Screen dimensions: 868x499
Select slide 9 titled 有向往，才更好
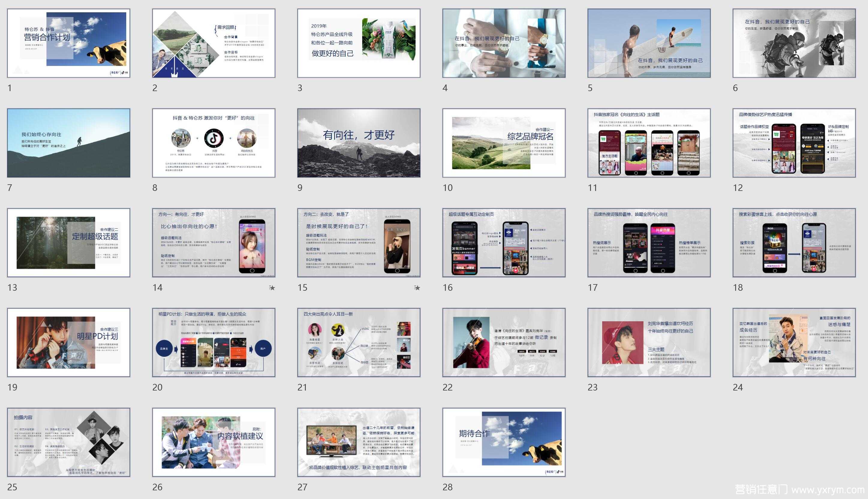[359, 143]
